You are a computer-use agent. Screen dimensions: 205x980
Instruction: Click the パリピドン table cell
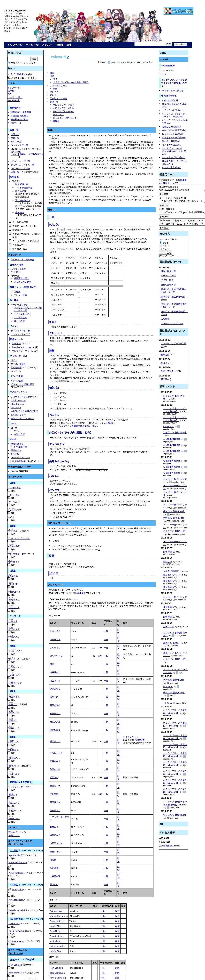point(57,290)
